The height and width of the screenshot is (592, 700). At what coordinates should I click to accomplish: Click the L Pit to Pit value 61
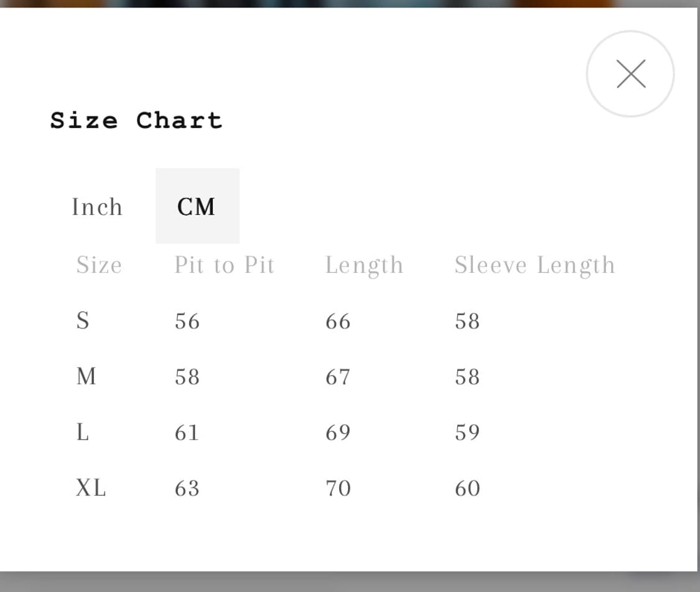click(187, 432)
